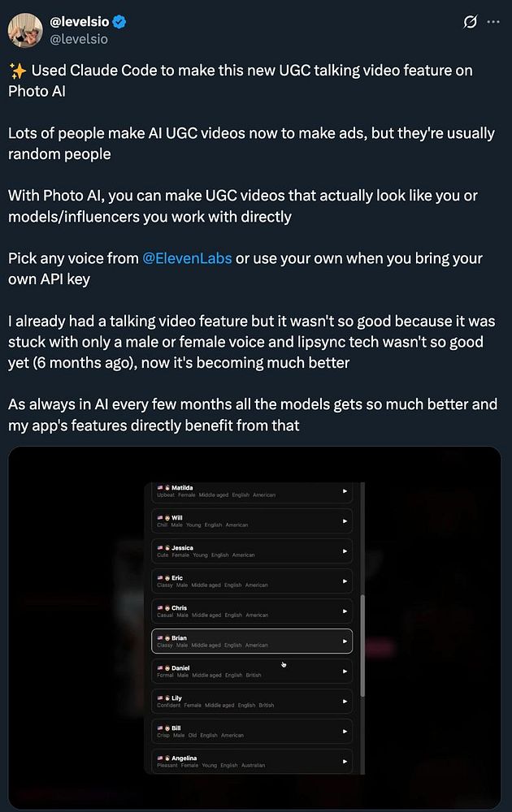Viewport: 512px width, 812px height.
Task: Play the Angelina voice preview
Action: [x=345, y=762]
